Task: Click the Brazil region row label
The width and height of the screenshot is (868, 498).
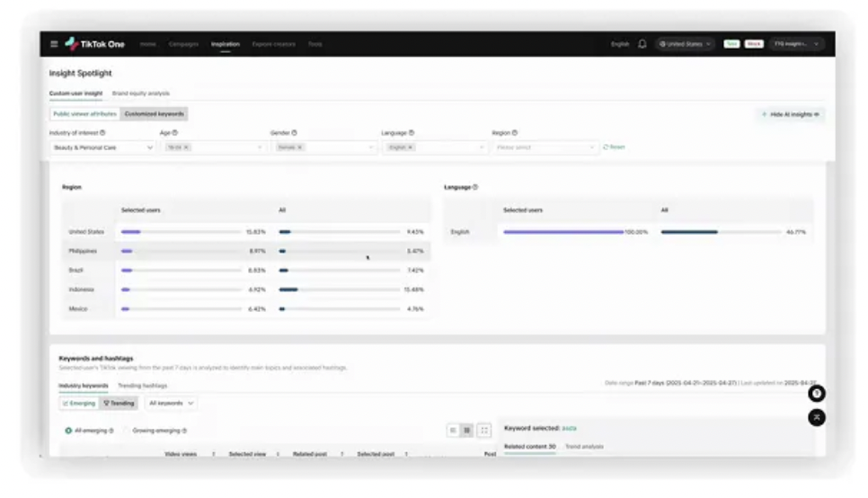Action: [x=75, y=271]
